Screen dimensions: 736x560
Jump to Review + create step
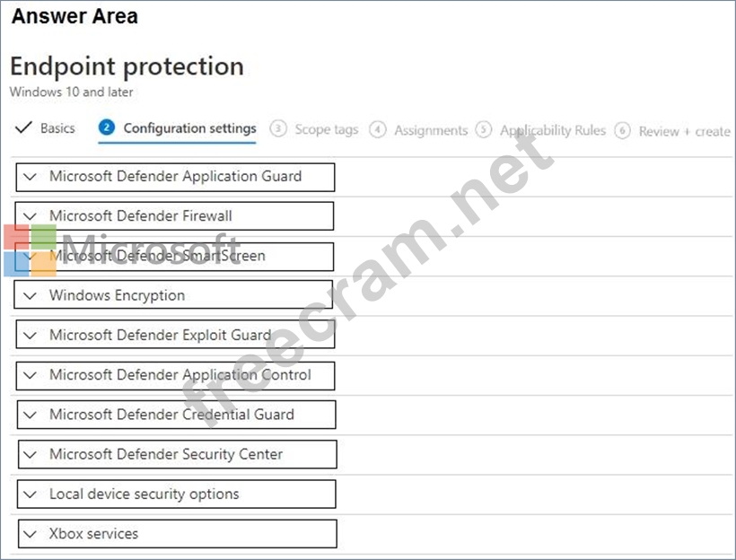[x=684, y=131]
